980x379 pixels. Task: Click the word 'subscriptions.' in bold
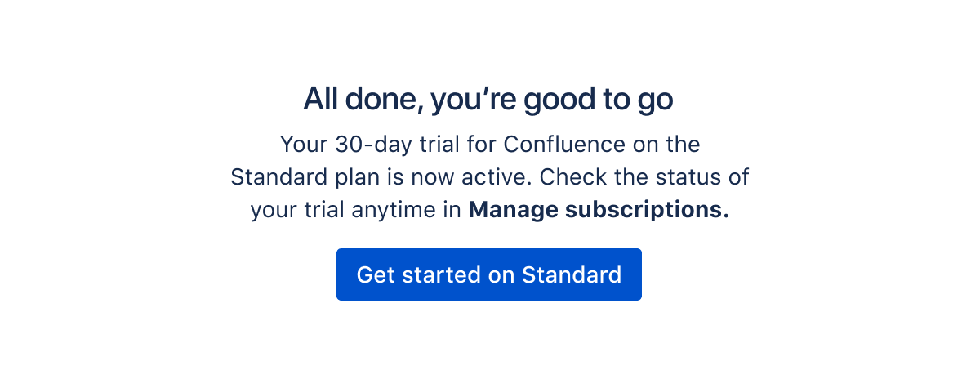point(647,210)
